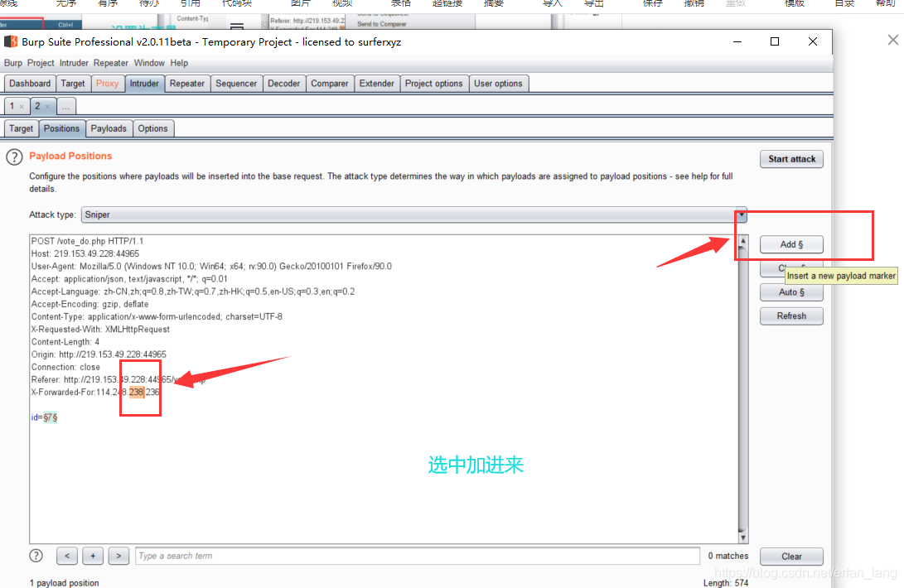Open the User options tab
904x588 pixels.
pyautogui.click(x=498, y=84)
